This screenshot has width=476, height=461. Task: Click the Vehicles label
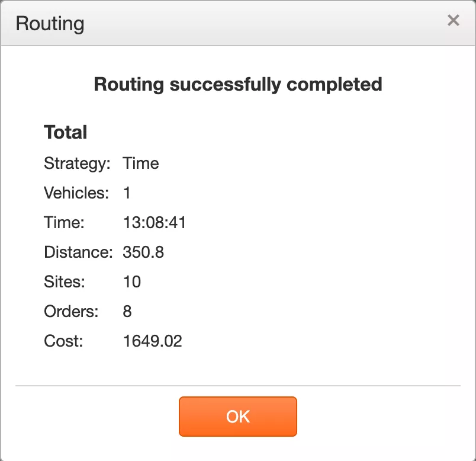tap(76, 193)
